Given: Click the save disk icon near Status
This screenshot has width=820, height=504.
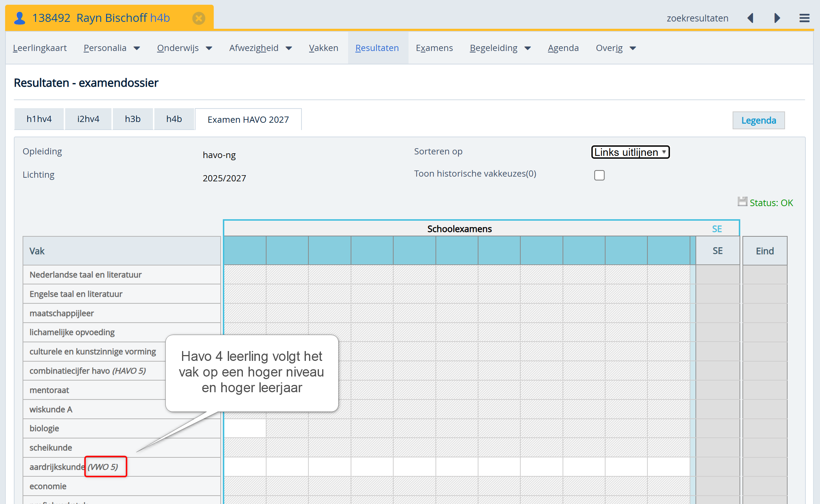Looking at the screenshot, I should coord(742,201).
